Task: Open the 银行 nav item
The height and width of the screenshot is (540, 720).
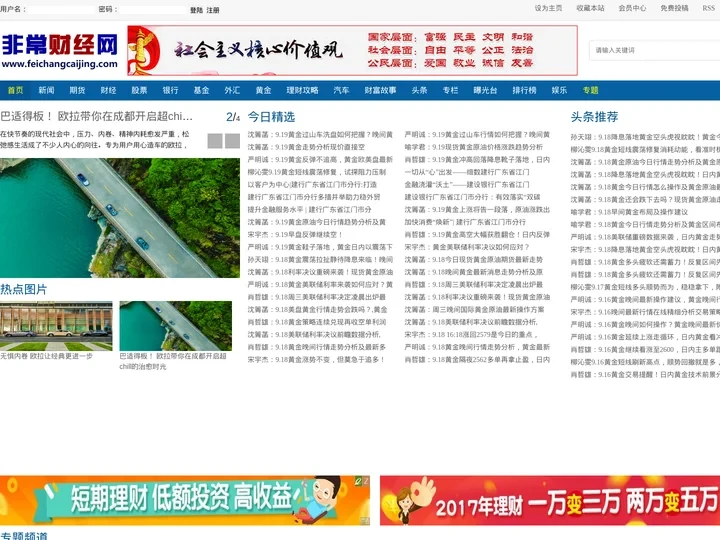Action: (x=170, y=90)
